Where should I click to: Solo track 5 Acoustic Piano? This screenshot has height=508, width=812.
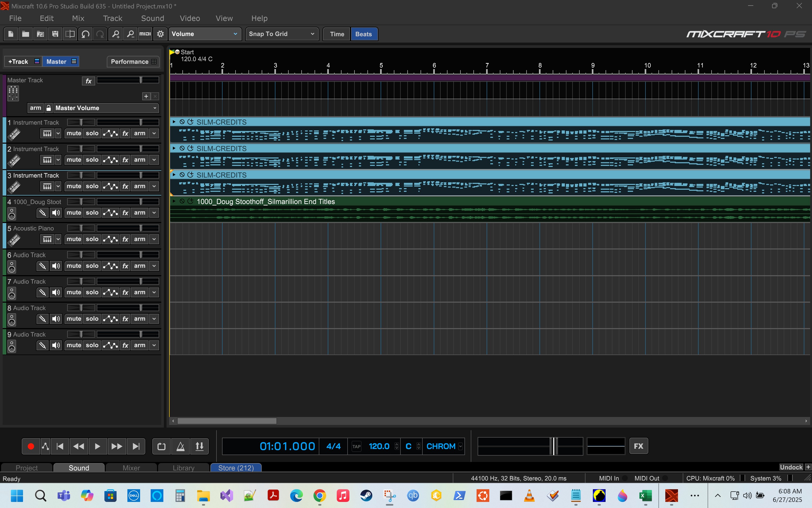pyautogui.click(x=92, y=239)
